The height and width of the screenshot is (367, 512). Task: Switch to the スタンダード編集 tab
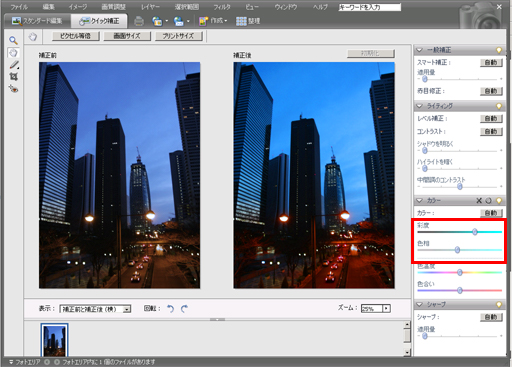[x=37, y=21]
